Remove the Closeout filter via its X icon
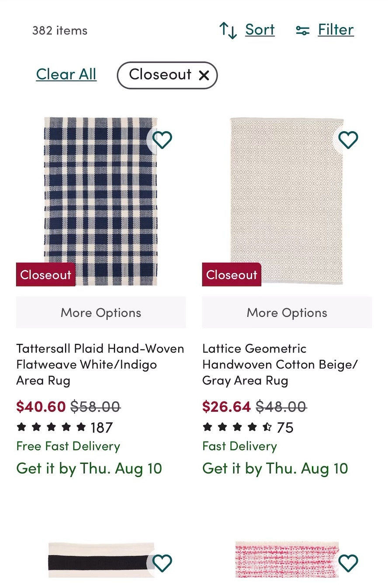Image resolution: width=388 pixels, height=588 pixels. (x=204, y=75)
